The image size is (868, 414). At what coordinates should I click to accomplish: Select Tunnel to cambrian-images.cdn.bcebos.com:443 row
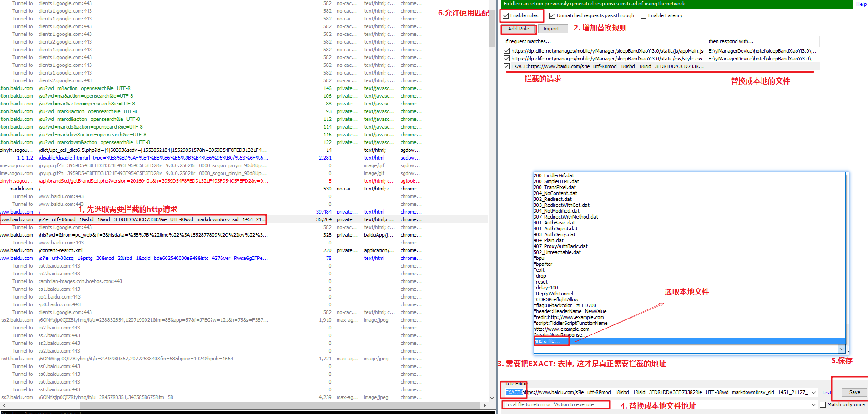pyautogui.click(x=244, y=281)
